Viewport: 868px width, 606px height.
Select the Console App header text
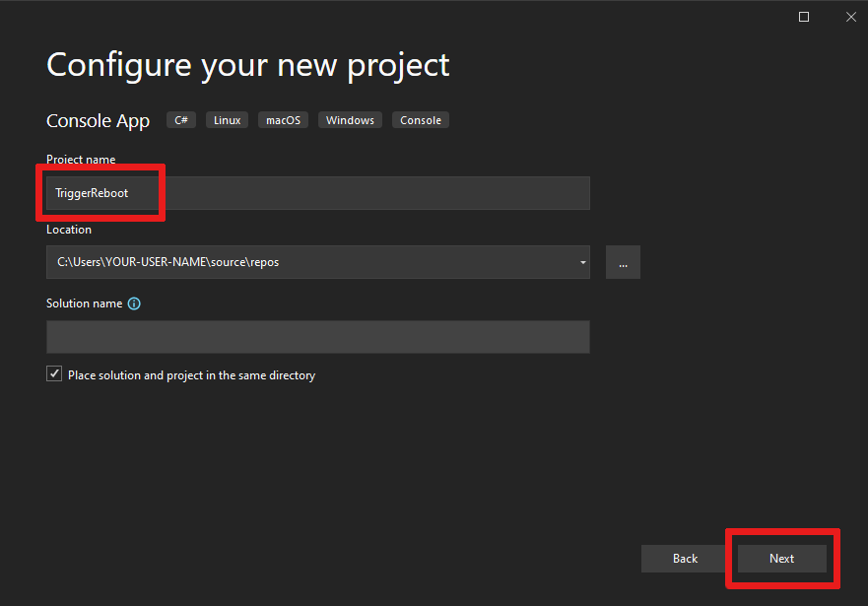coord(98,120)
